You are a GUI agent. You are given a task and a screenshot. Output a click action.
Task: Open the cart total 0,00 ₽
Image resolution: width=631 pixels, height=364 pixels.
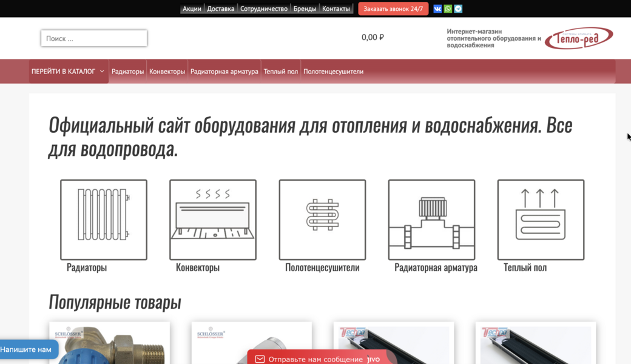(373, 37)
